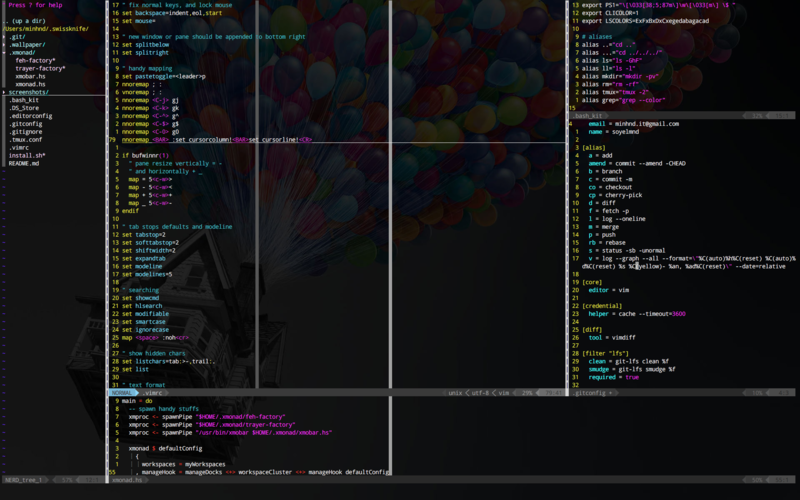This screenshot has height=500, width=800.
Task: Open .editorconfig in the file tree
Action: click(x=30, y=116)
